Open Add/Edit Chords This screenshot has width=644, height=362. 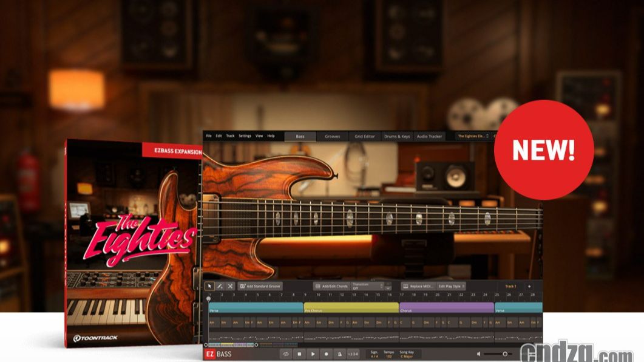pos(331,286)
